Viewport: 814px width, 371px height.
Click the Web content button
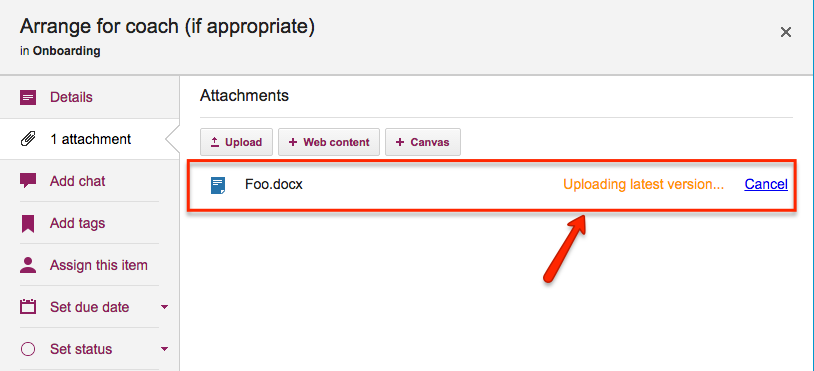point(329,142)
